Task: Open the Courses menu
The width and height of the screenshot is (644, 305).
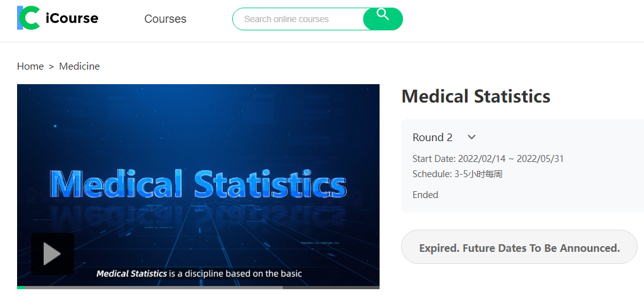Action: click(165, 19)
